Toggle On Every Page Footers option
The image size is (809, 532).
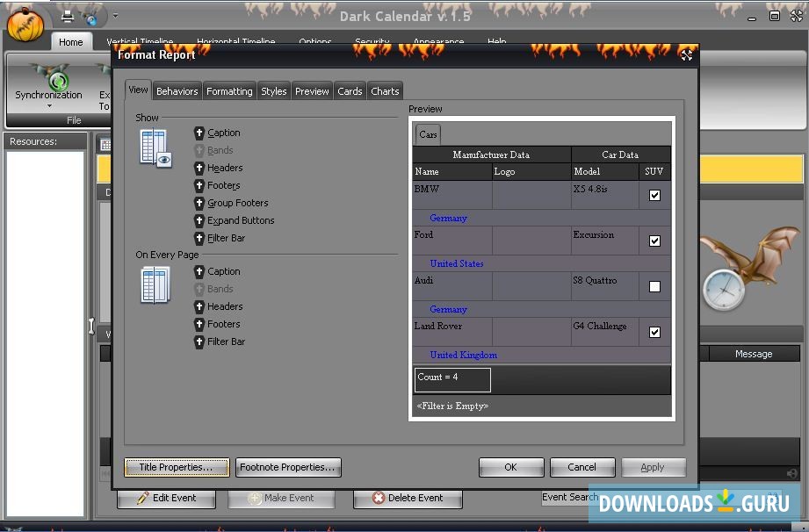pyautogui.click(x=217, y=324)
